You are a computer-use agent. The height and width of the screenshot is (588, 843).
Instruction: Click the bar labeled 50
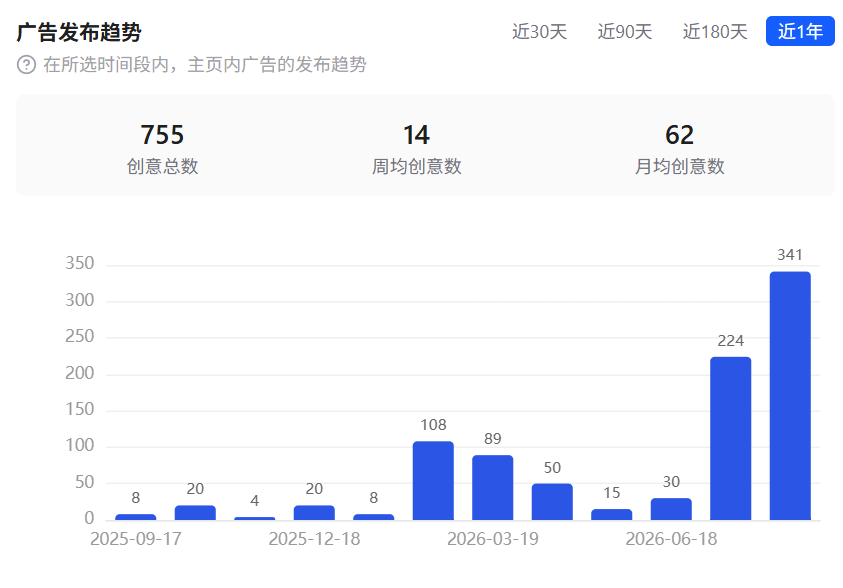pyautogui.click(x=552, y=502)
